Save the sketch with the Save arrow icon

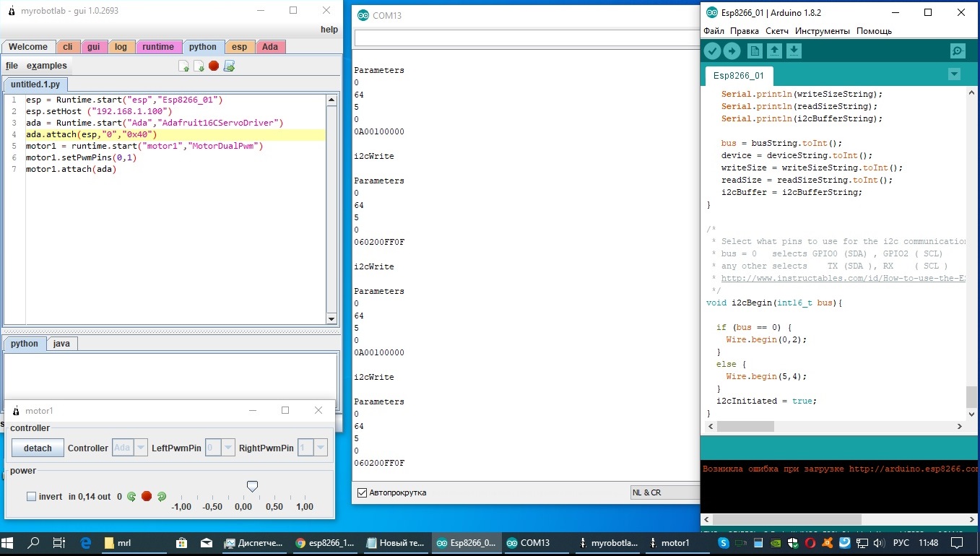click(x=794, y=51)
